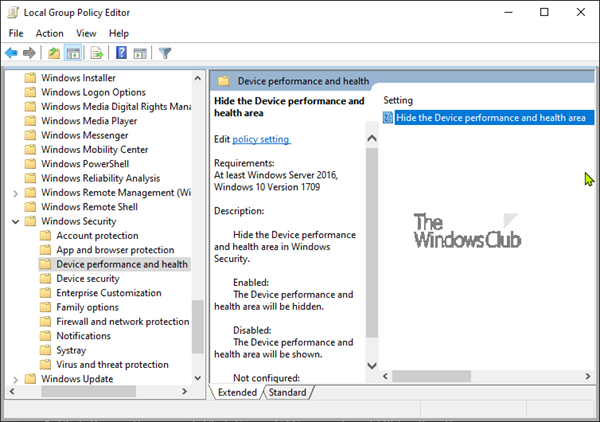The image size is (600, 422).
Task: Select App and browser protection folder
Action: click(115, 250)
